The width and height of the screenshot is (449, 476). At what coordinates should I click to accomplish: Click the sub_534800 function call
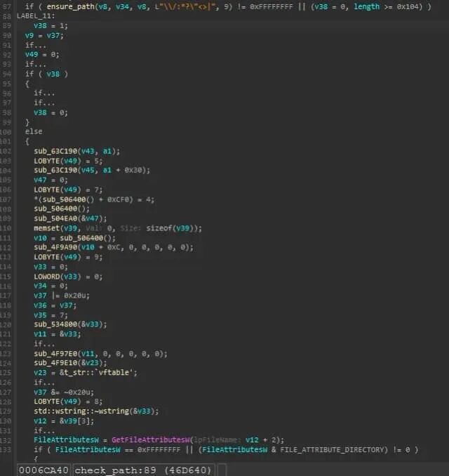pos(55,324)
